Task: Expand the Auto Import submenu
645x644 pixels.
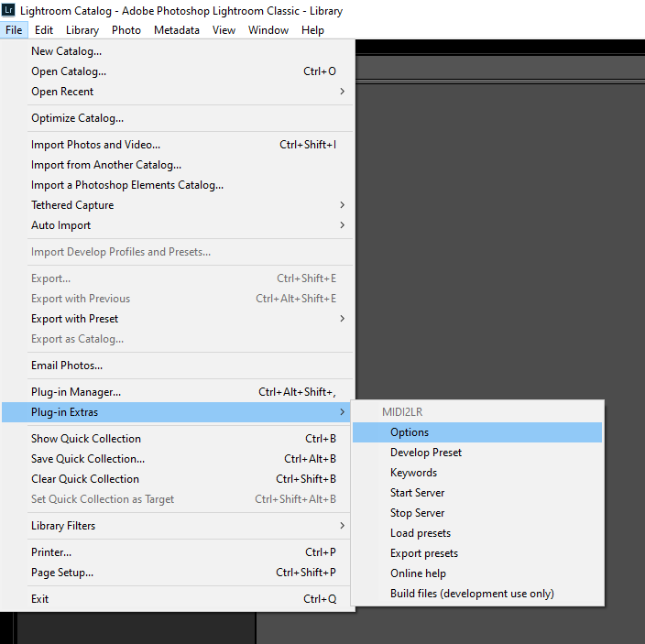Action: [178, 225]
